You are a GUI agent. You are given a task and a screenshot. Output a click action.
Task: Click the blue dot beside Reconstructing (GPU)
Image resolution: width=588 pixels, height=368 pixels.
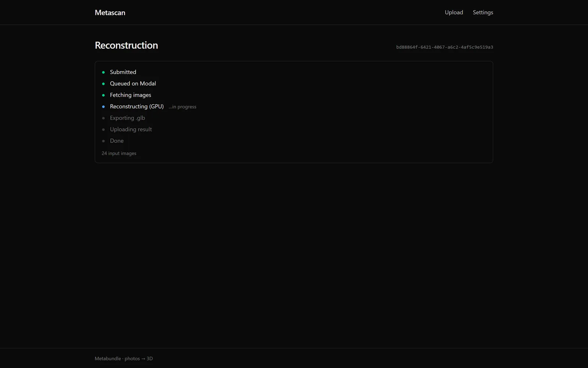click(x=103, y=107)
